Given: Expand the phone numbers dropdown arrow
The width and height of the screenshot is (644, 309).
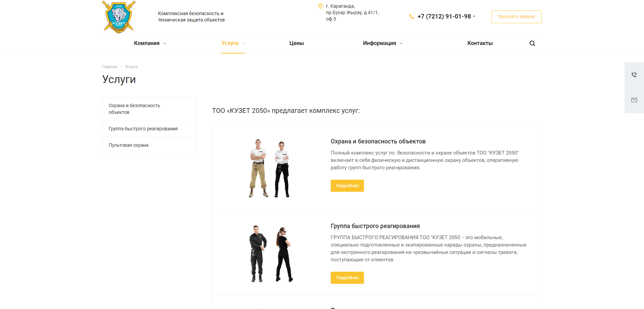Looking at the screenshot, I should tap(474, 16).
